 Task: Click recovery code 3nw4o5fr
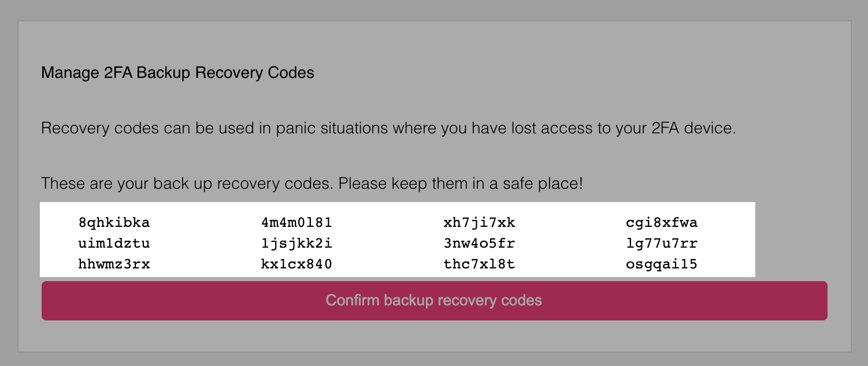pos(479,244)
